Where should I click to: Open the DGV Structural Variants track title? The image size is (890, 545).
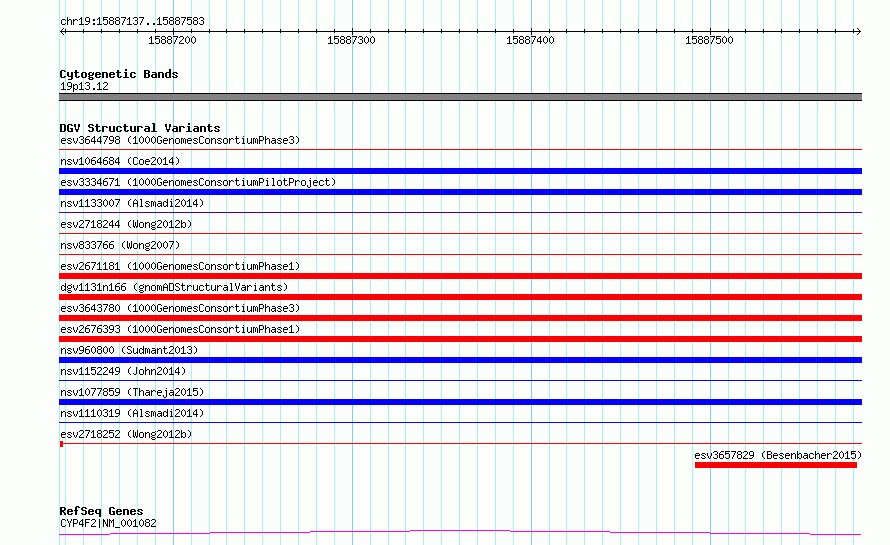coord(140,128)
